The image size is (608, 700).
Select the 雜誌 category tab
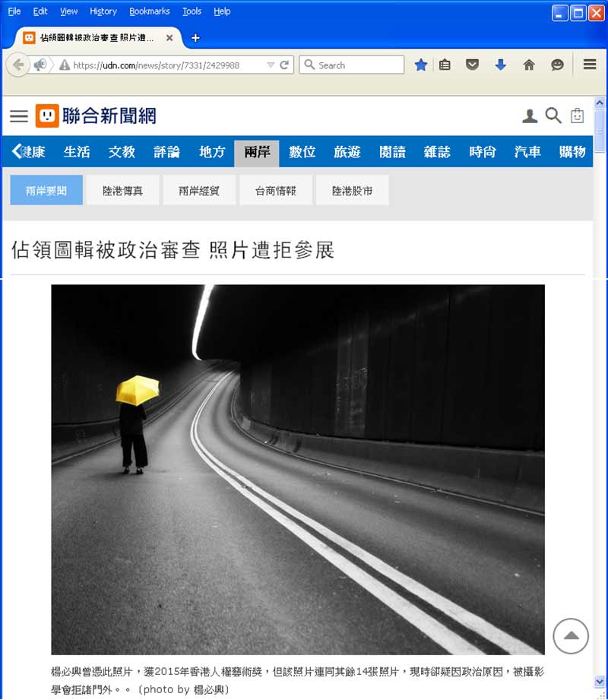437,152
